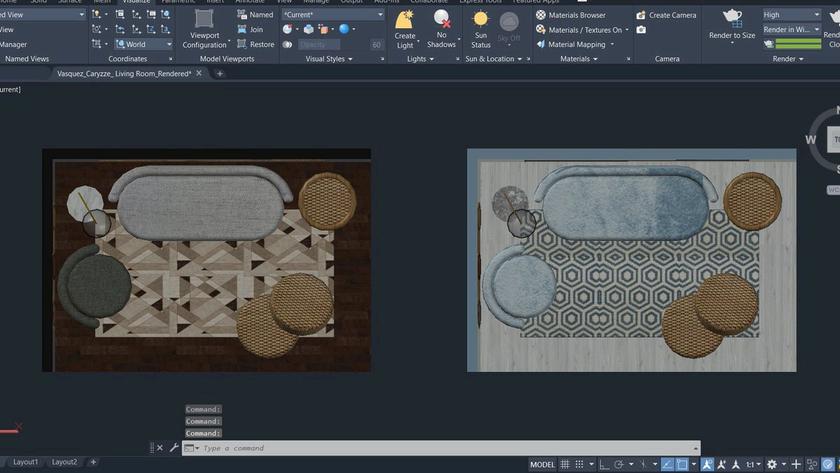This screenshot has width=840, height=473.
Task: Select the Layout2 tab
Action: coord(64,462)
